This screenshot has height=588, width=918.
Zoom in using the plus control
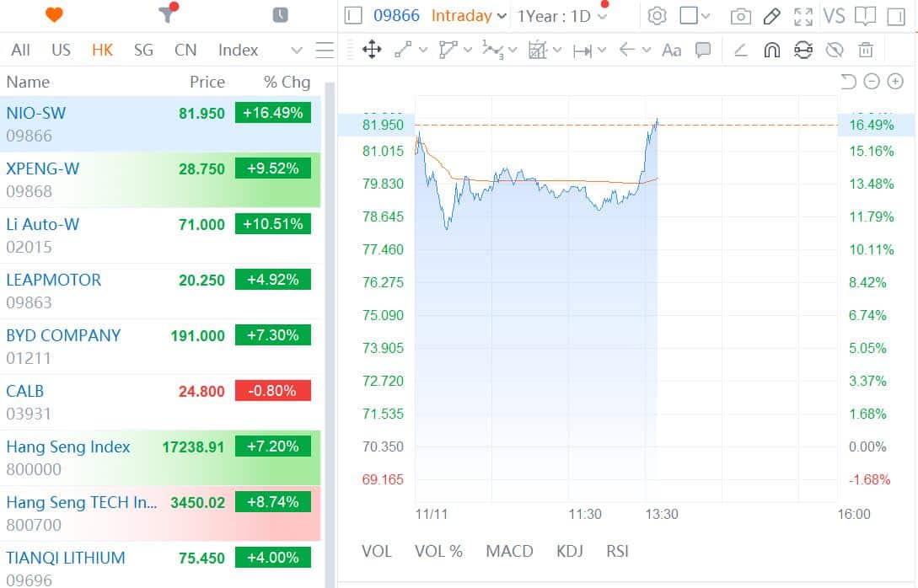click(895, 81)
